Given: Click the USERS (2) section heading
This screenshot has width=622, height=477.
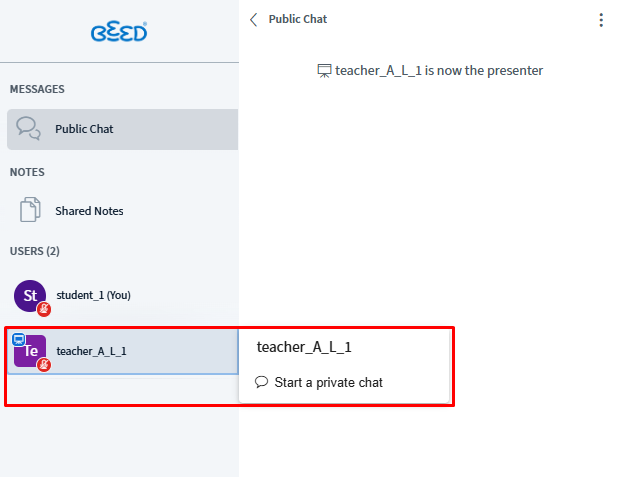Looking at the screenshot, I should [x=35, y=251].
